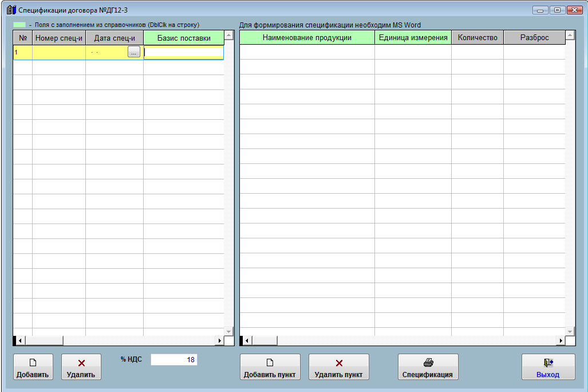Click left table's horizontal scroll-right arrow

coord(220,340)
